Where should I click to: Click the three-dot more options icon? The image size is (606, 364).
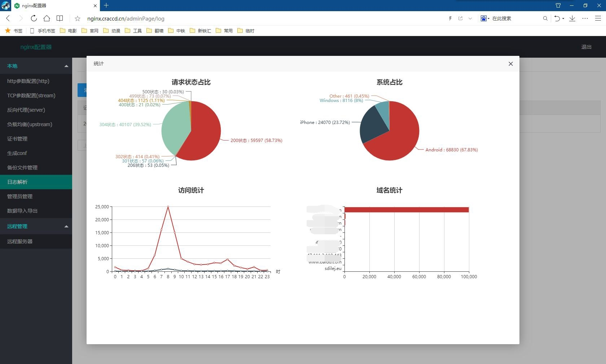(585, 18)
